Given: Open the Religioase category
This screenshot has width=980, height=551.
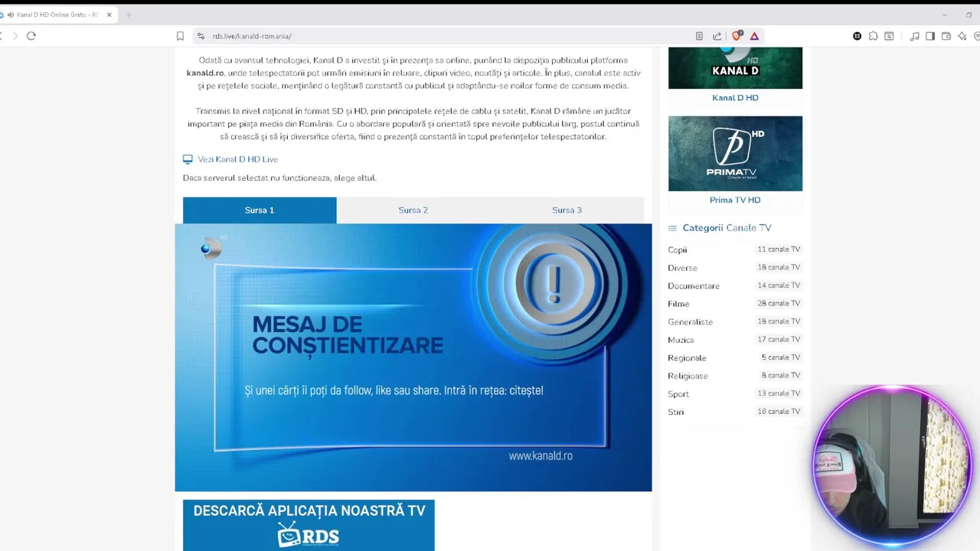Looking at the screenshot, I should tap(688, 376).
